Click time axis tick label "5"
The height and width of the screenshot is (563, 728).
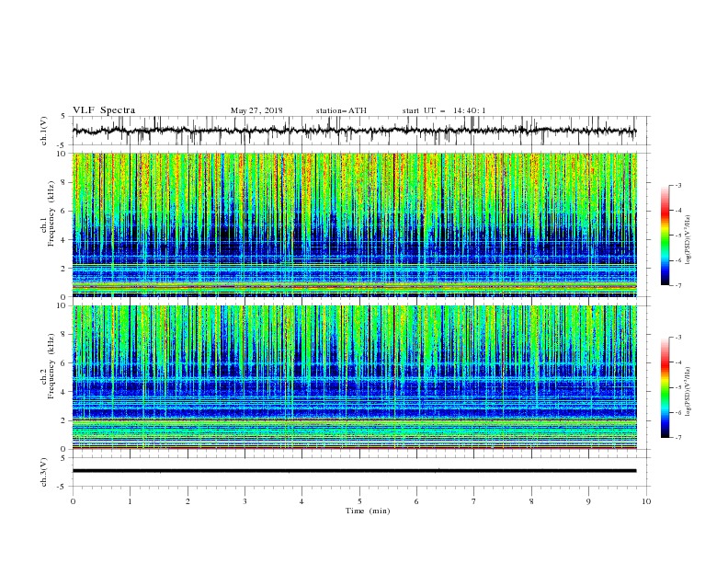click(x=359, y=501)
